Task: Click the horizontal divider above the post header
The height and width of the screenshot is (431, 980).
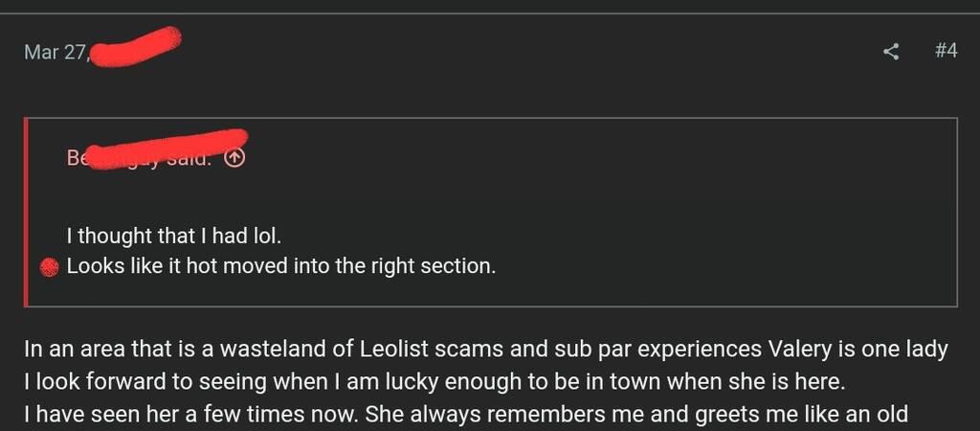Action: click(490, 12)
